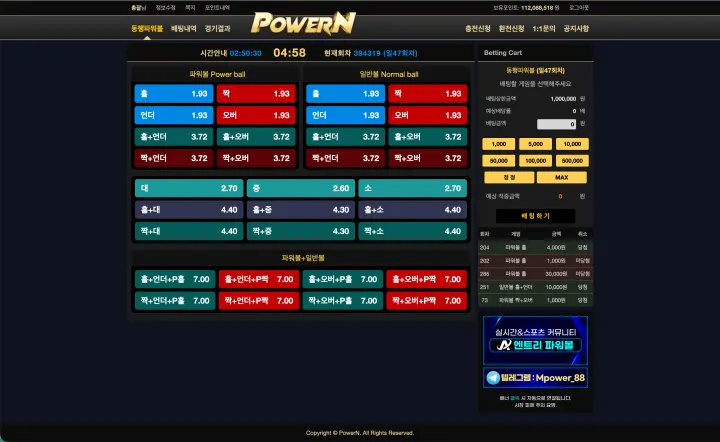The width and height of the screenshot is (720, 442).
Task: Add 1,000 to bet amount
Action: 499,144
